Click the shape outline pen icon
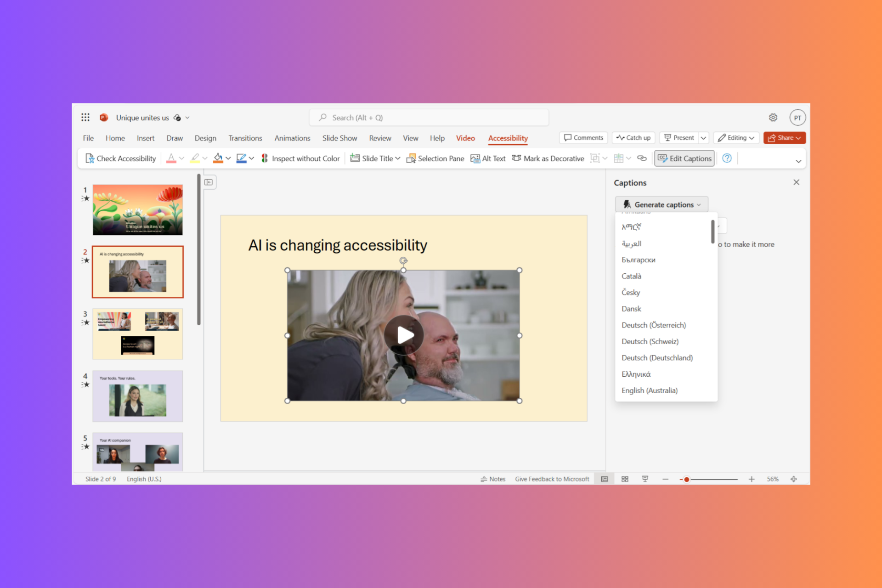This screenshot has width=882, height=588. (241, 158)
